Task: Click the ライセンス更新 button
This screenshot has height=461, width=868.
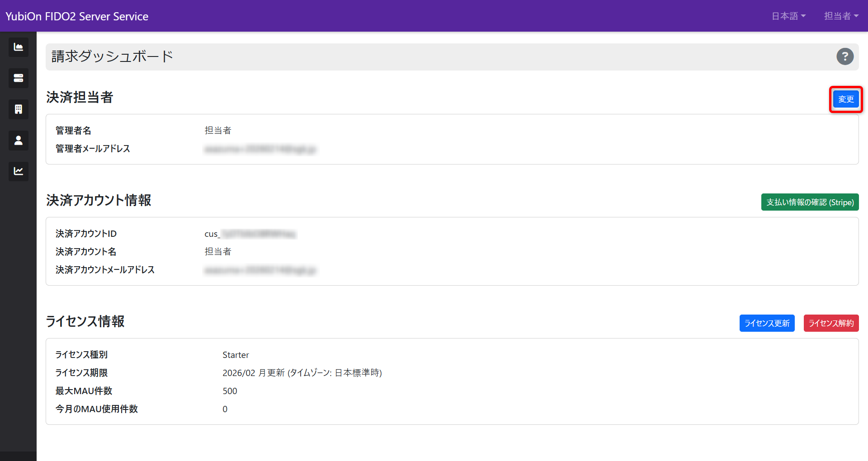Action: pyautogui.click(x=766, y=323)
